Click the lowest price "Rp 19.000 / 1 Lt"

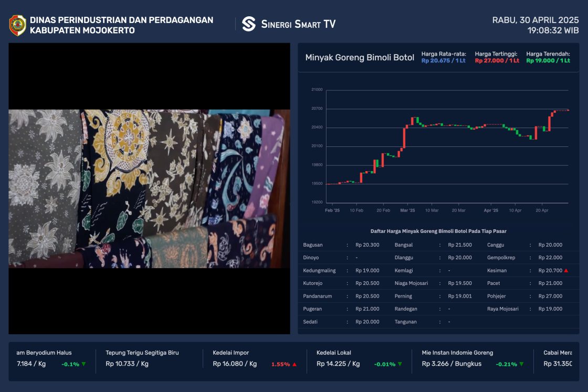548,61
